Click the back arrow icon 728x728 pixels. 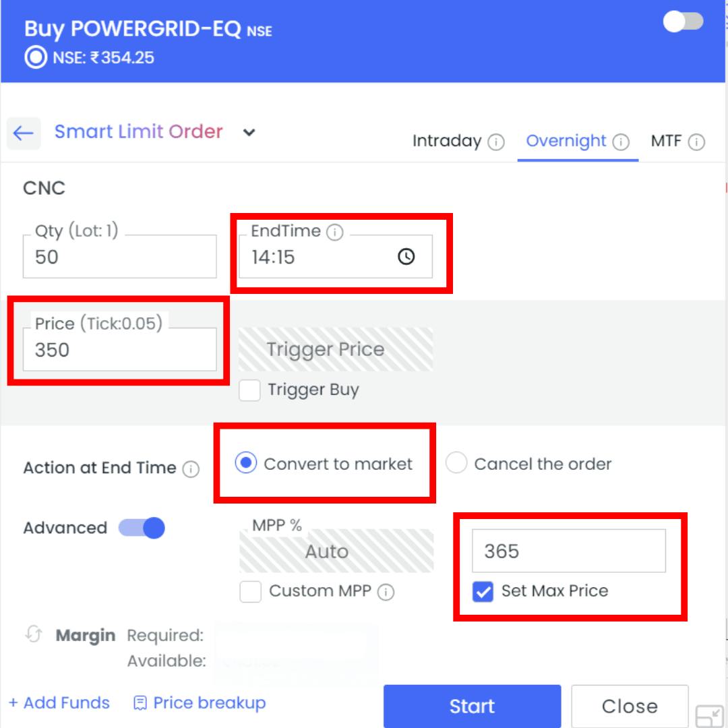[24, 133]
